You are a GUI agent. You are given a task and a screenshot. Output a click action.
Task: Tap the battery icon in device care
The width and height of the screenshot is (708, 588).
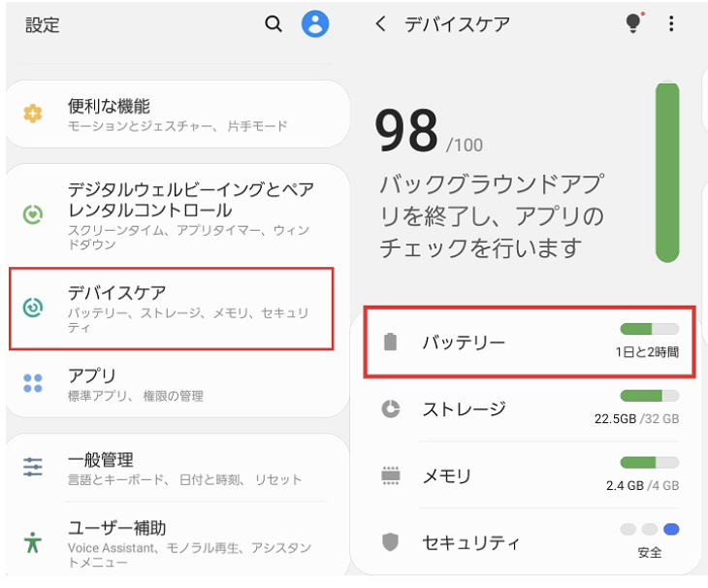coord(390,342)
